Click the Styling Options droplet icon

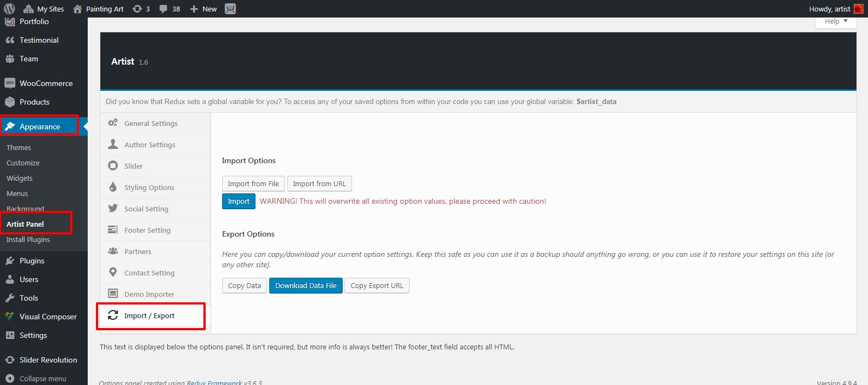coord(113,187)
